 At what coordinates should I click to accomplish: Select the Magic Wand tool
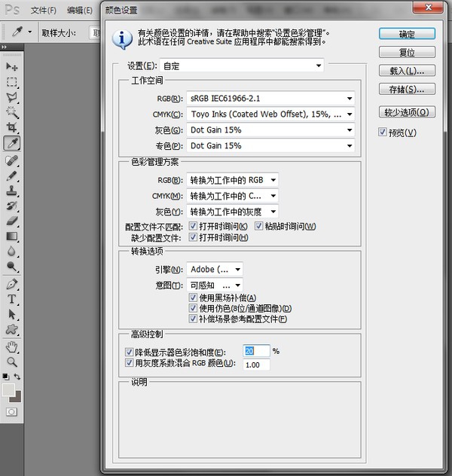tap(12, 112)
